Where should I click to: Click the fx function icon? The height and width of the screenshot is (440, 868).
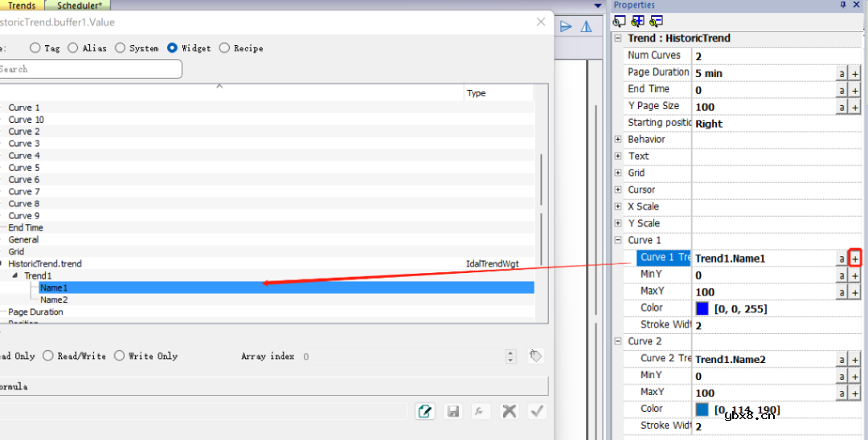coord(481,411)
